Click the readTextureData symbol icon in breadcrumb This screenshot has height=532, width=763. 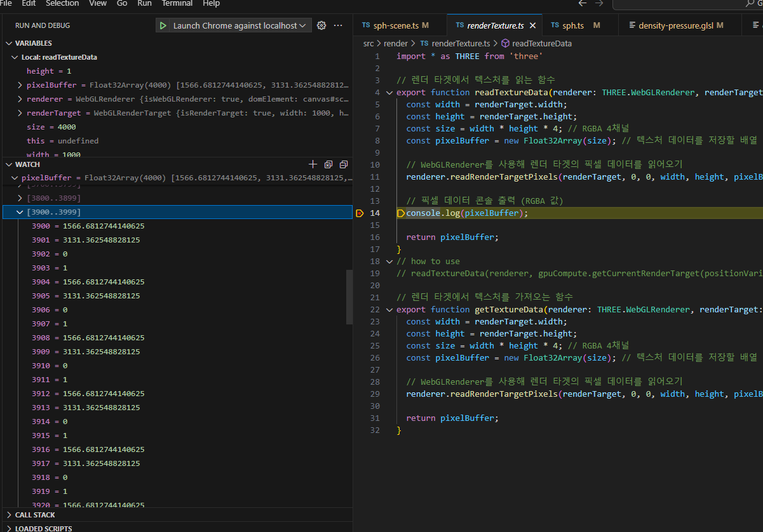[506, 44]
